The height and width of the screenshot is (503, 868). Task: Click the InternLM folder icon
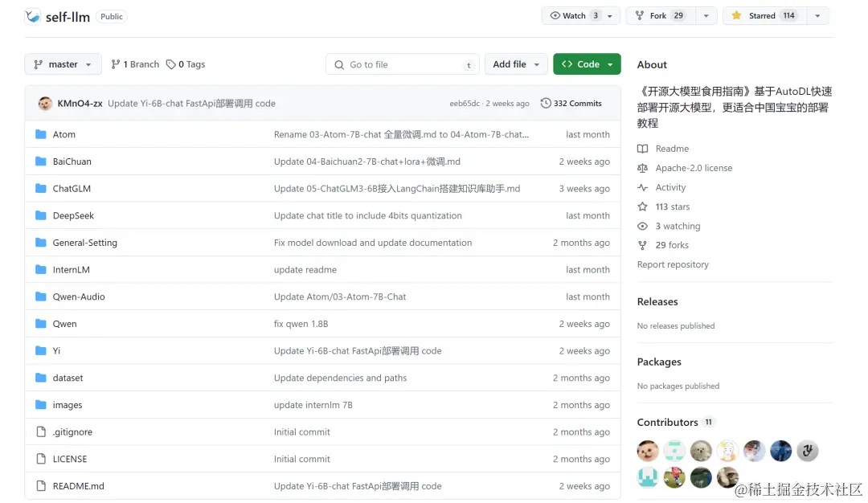(40, 269)
